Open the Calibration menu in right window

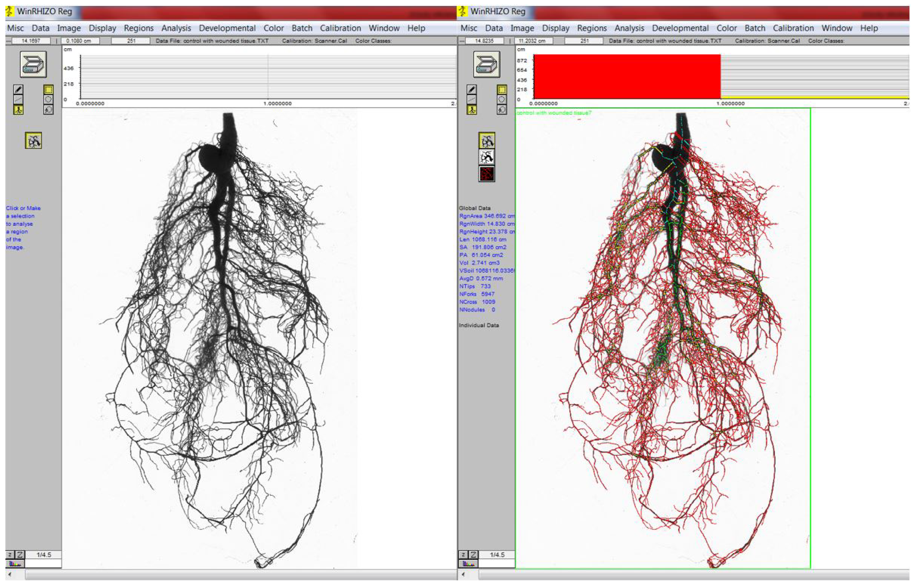point(793,28)
